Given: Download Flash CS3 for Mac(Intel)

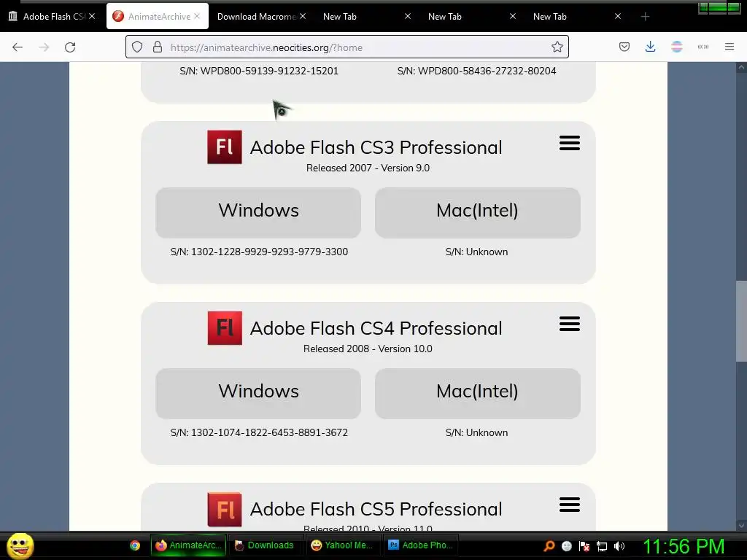Looking at the screenshot, I should tap(477, 212).
